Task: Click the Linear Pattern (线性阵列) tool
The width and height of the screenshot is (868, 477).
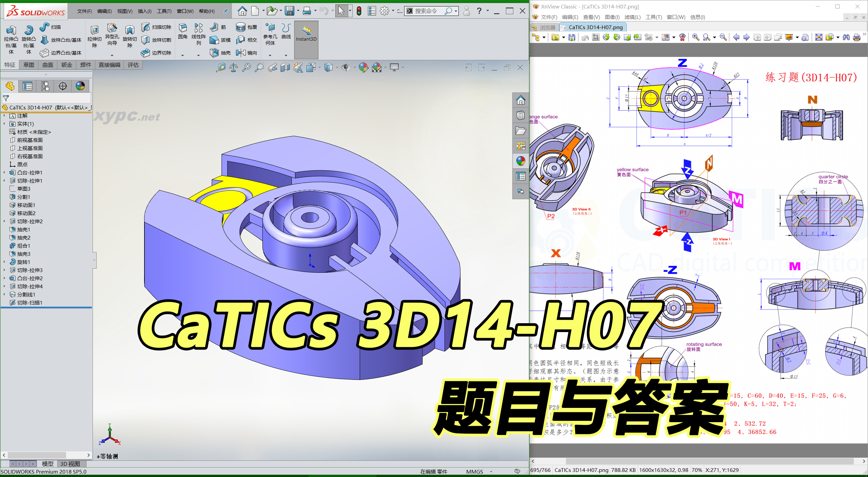Action: pyautogui.click(x=199, y=34)
